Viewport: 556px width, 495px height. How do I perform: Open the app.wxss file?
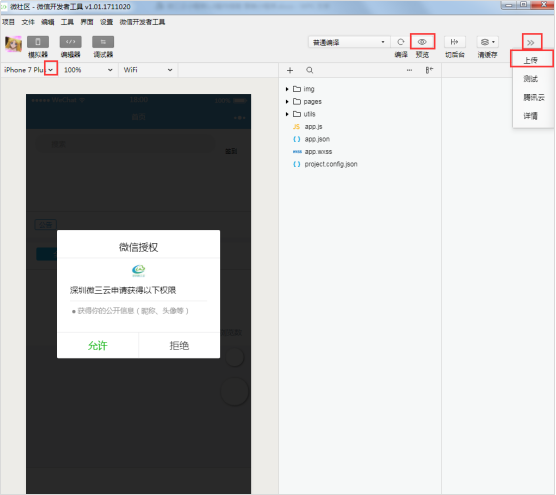pyautogui.click(x=318, y=152)
